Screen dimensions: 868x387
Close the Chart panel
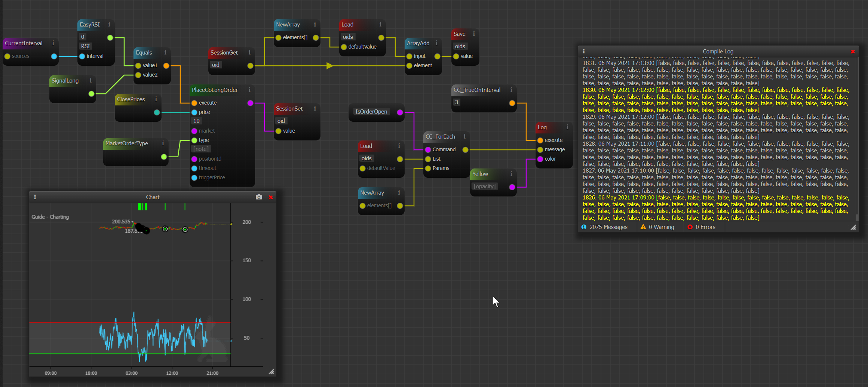click(271, 197)
